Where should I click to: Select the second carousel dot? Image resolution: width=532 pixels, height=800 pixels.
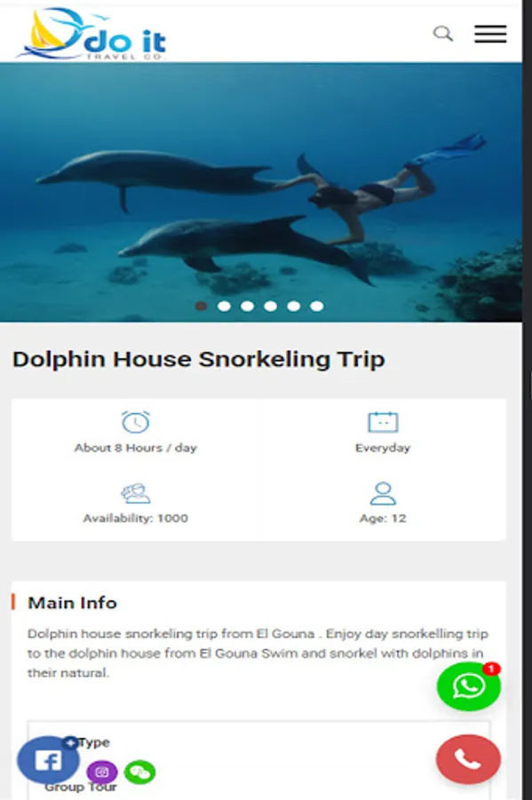(x=224, y=306)
